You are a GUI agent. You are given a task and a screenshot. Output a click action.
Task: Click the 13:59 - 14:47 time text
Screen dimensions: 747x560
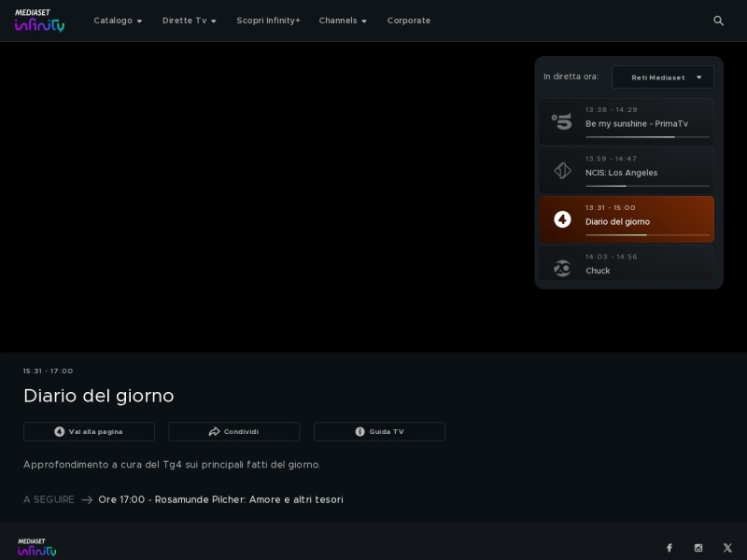click(x=611, y=159)
